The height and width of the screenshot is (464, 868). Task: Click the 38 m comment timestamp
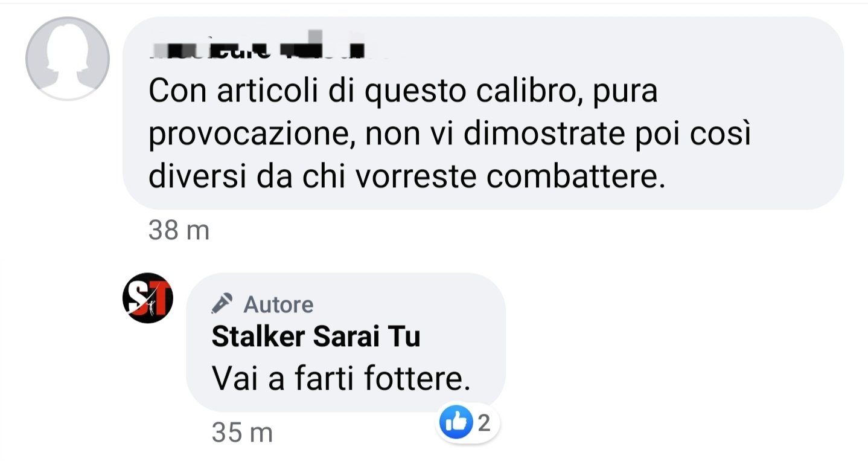click(x=179, y=231)
